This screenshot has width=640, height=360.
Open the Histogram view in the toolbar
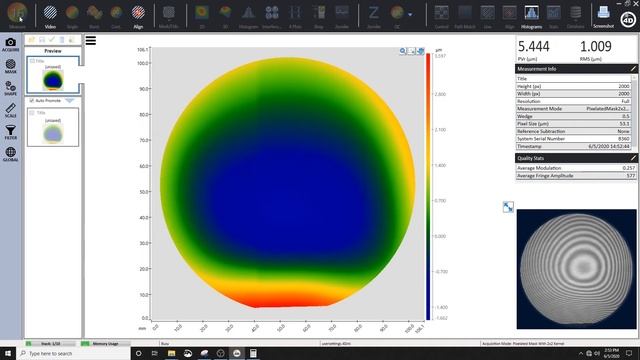248,16
